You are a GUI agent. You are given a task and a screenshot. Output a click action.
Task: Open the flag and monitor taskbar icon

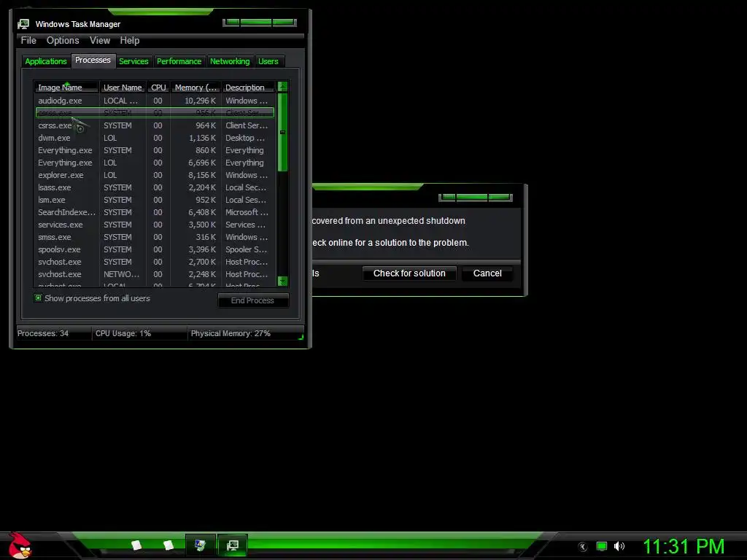(x=201, y=545)
